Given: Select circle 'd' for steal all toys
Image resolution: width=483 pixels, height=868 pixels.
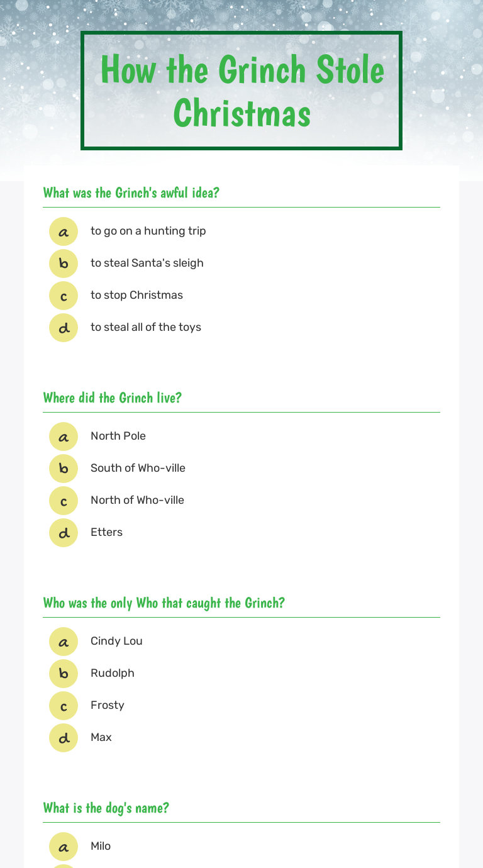Looking at the screenshot, I should click(64, 328).
